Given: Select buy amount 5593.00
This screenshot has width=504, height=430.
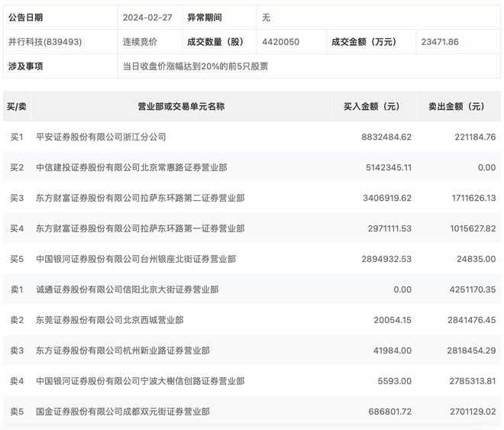Looking at the screenshot, I should tap(394, 381).
